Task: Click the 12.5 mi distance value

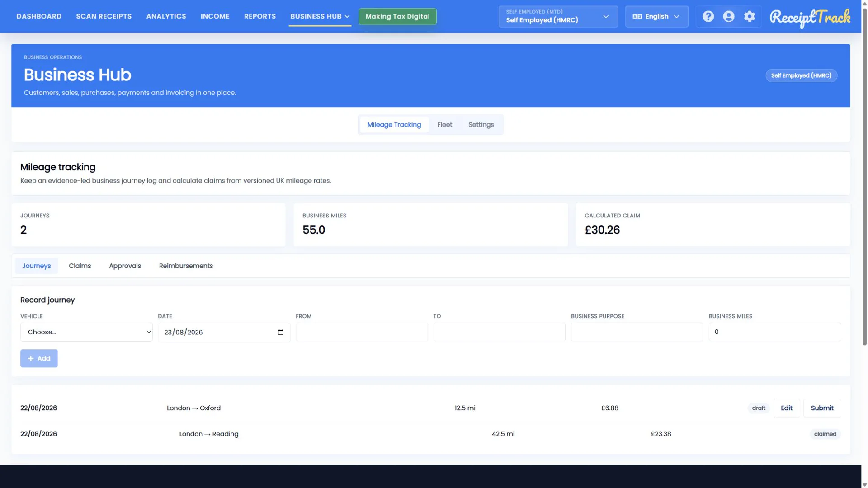Action: click(x=465, y=408)
